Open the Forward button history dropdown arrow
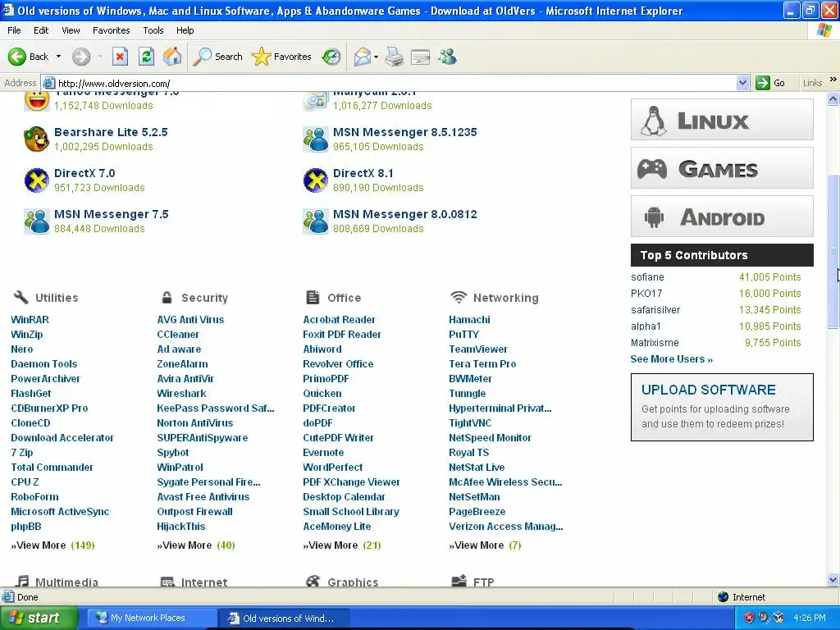This screenshot has height=630, width=840. 100,57
